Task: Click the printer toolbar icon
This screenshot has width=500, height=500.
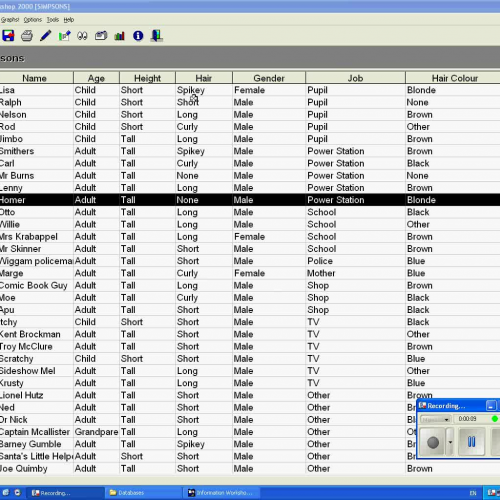Action: click(x=27, y=36)
